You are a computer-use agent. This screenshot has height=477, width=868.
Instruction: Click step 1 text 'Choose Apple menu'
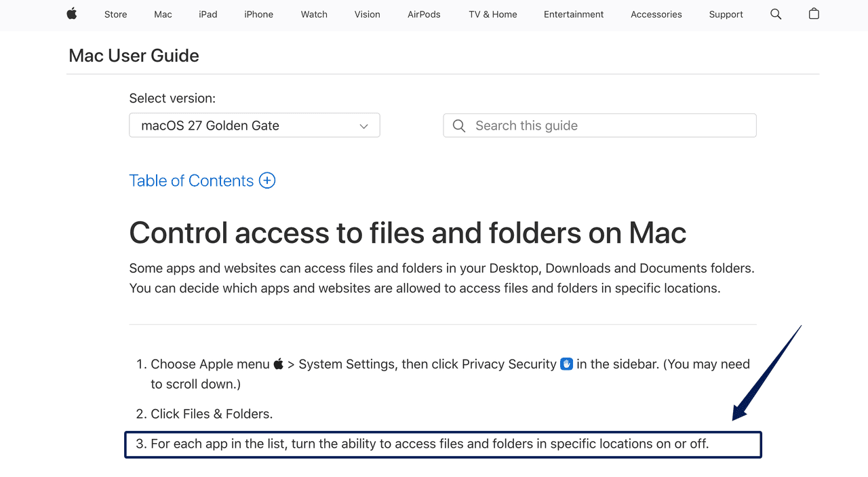[210, 364]
